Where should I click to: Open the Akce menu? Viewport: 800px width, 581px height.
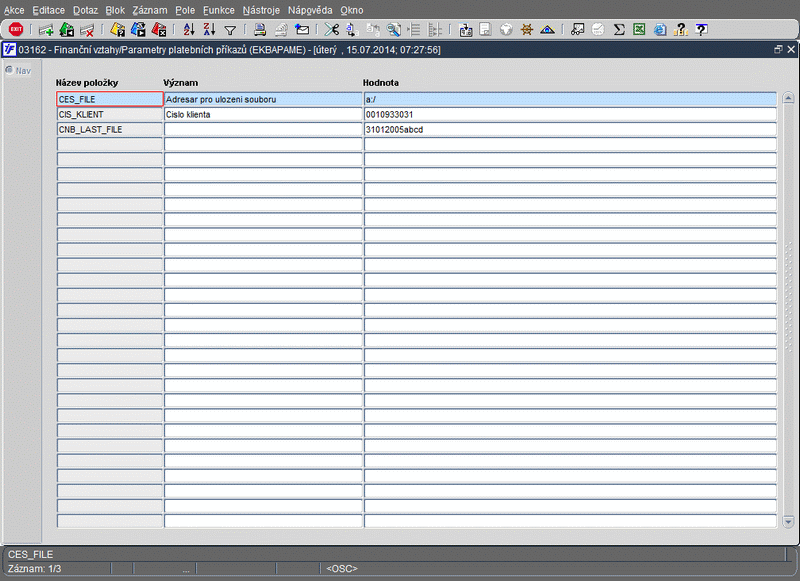pyautogui.click(x=14, y=10)
